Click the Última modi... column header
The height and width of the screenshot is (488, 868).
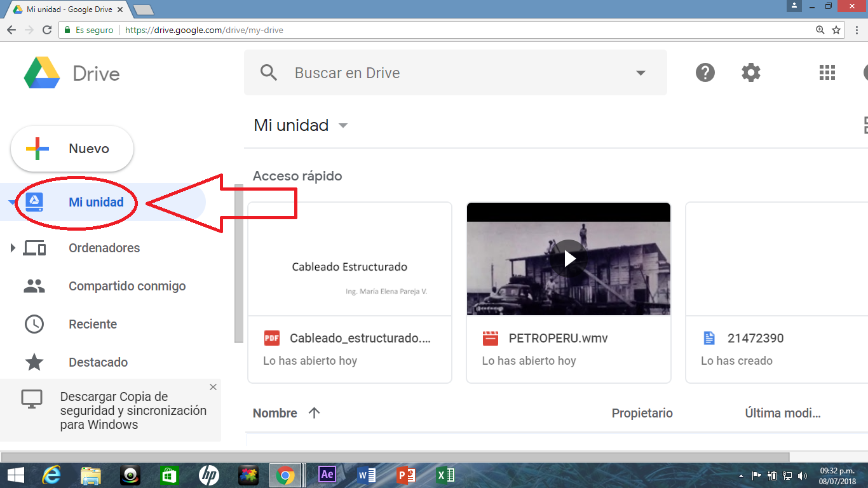pyautogui.click(x=783, y=413)
